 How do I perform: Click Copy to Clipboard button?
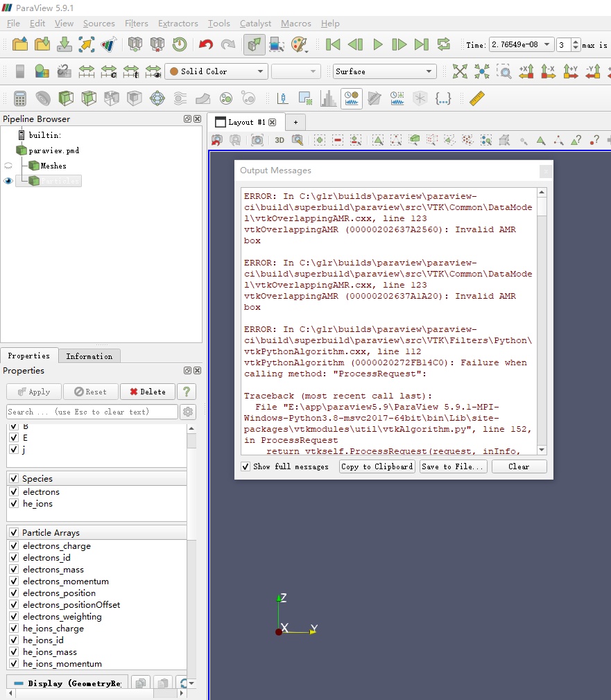coord(377,466)
